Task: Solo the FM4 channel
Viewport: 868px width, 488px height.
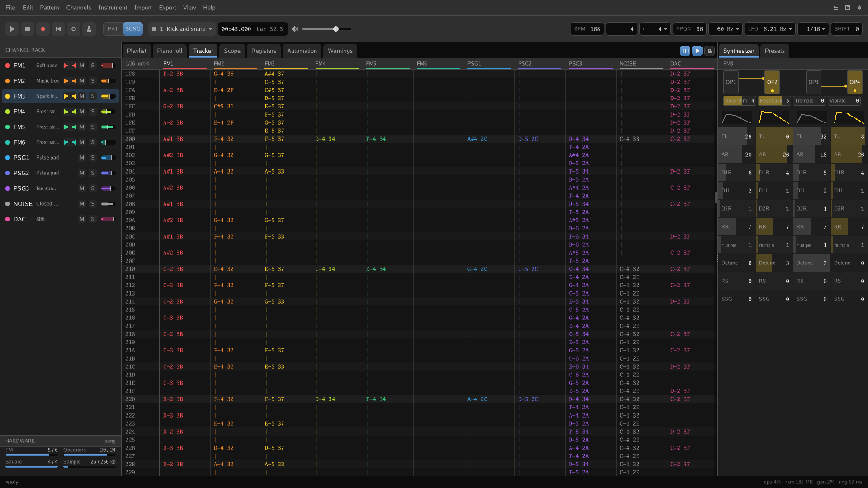Action: [93, 112]
